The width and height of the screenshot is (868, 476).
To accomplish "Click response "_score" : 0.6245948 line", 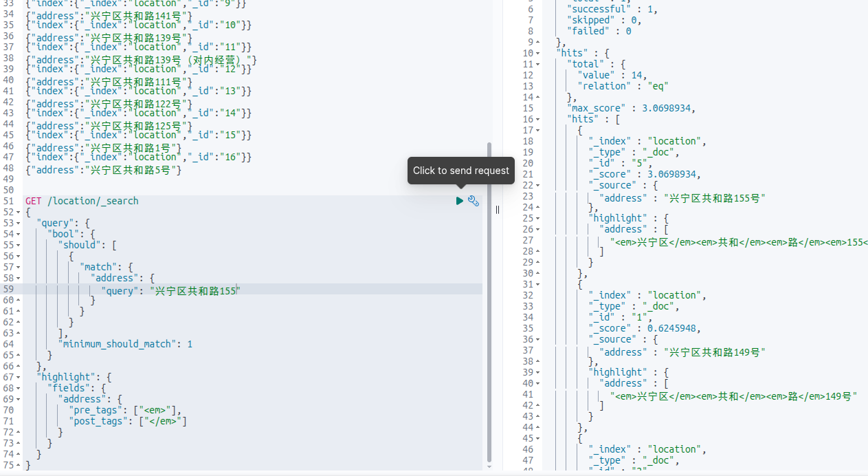I will click(x=645, y=328).
